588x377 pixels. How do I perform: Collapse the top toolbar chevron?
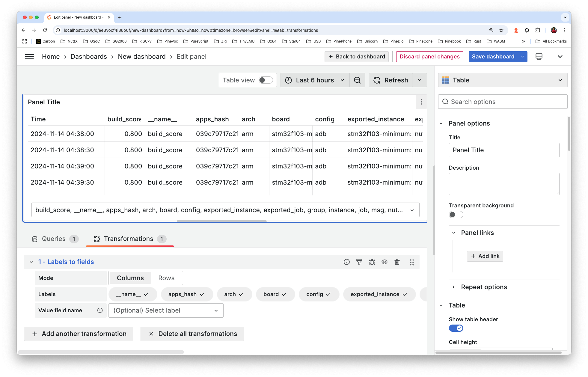pos(560,57)
